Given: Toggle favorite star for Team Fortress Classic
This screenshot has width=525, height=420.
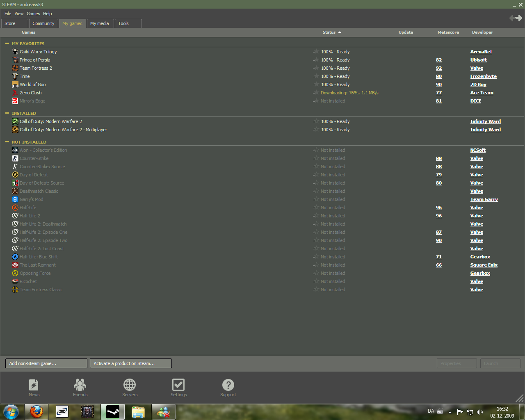Looking at the screenshot, I should (316, 290).
